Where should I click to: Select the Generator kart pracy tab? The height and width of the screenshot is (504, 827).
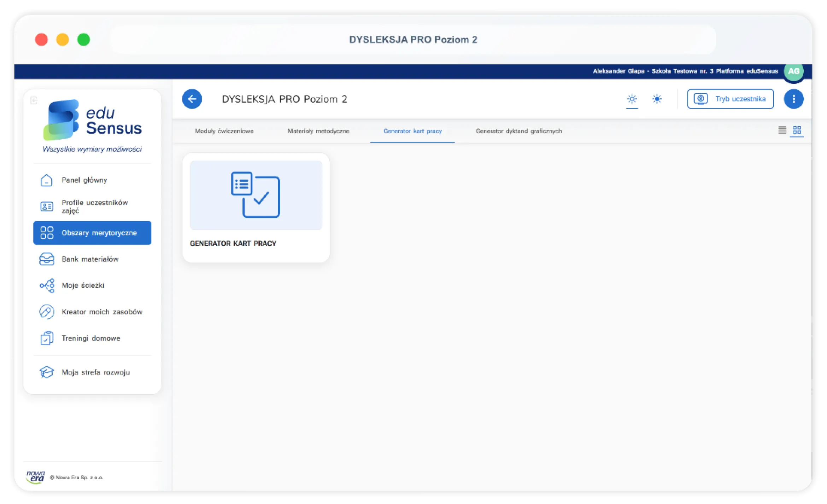click(412, 131)
